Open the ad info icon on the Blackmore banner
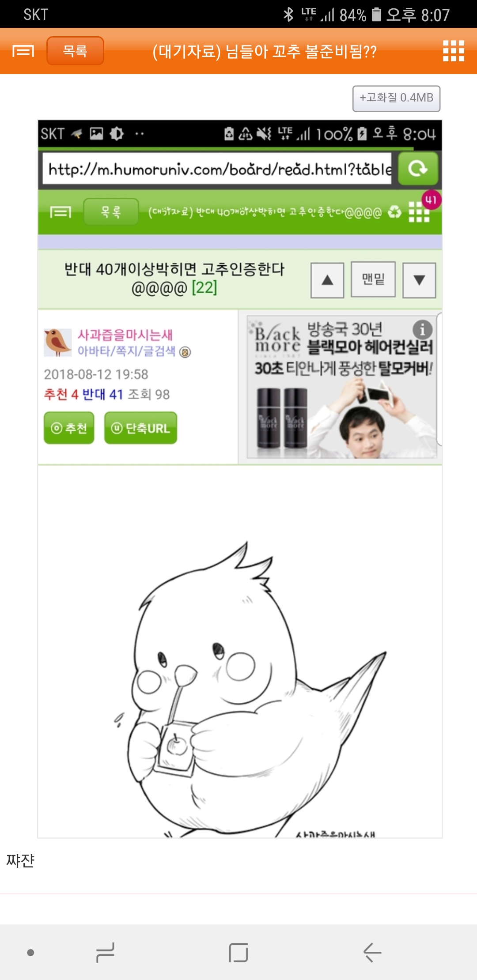The image size is (477, 980). pos(422,329)
